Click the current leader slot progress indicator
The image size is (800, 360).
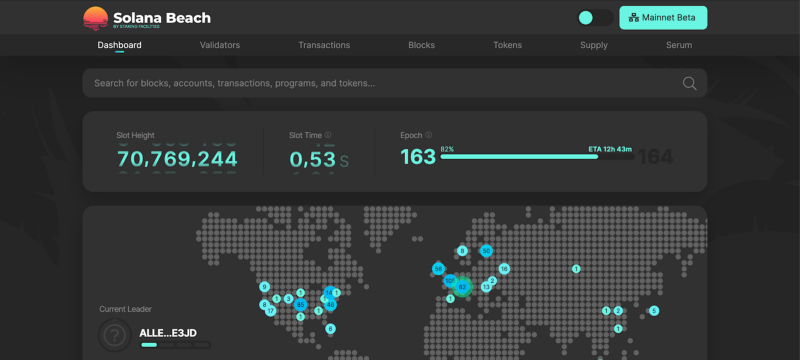click(x=176, y=345)
